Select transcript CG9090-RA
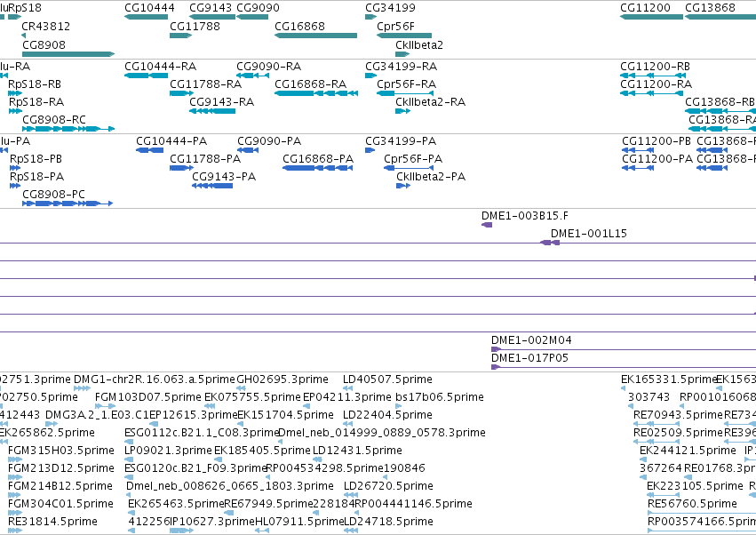This screenshot has width=756, height=535. coord(252,76)
